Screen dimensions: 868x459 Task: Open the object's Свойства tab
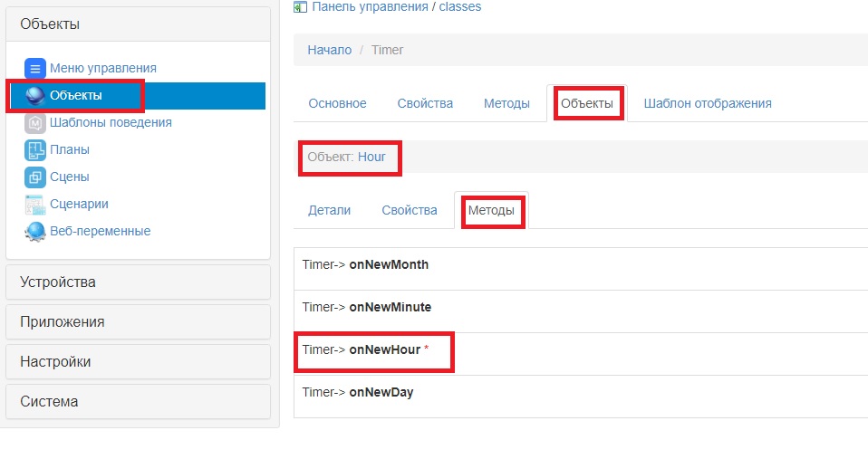tap(410, 210)
